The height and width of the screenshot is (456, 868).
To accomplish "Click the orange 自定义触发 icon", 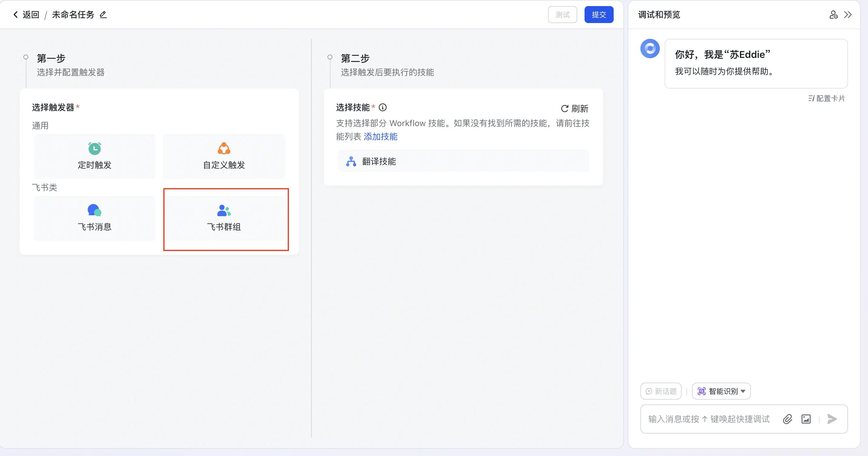I will click(224, 148).
